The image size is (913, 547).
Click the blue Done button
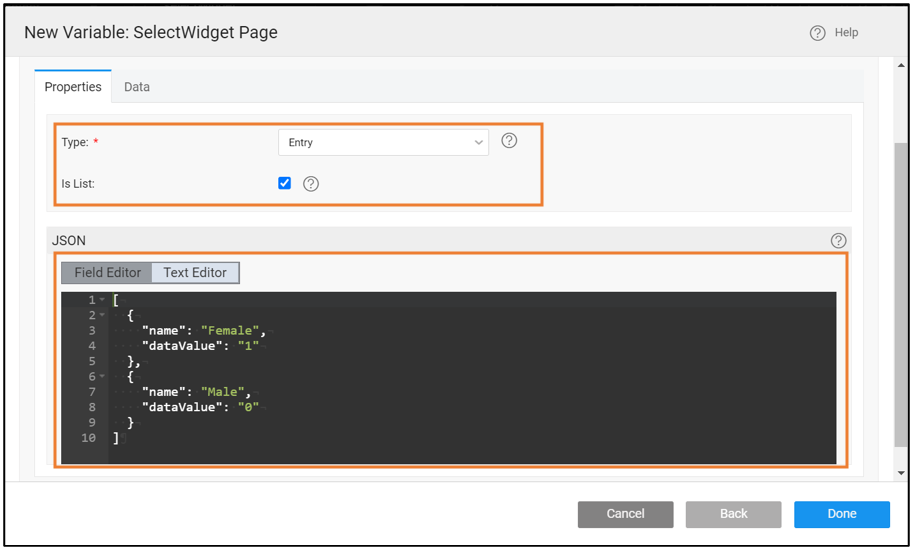click(841, 514)
